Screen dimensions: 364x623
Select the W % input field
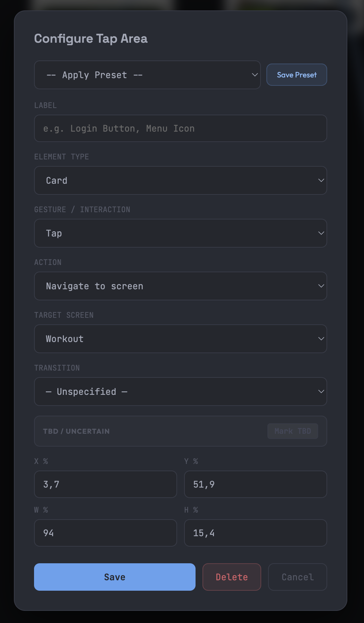(x=105, y=533)
